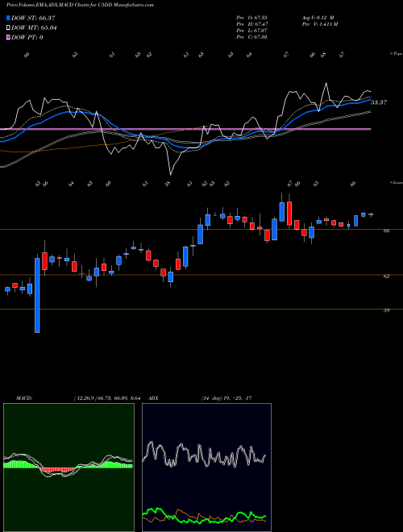Click the 'ADX' panel heading

point(154,398)
